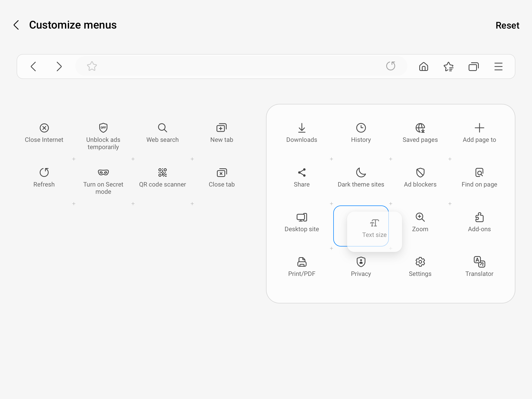
Task: Select the Close tab item
Action: (x=222, y=178)
